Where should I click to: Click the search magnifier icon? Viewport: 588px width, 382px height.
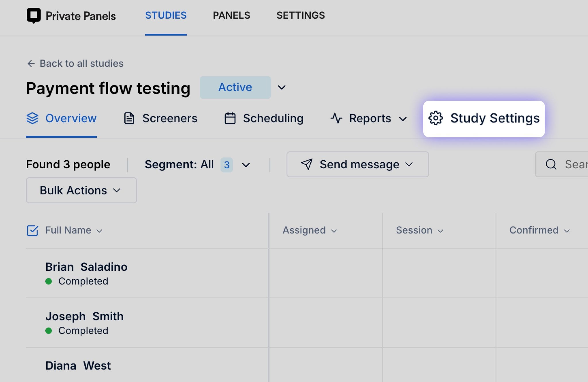click(551, 164)
